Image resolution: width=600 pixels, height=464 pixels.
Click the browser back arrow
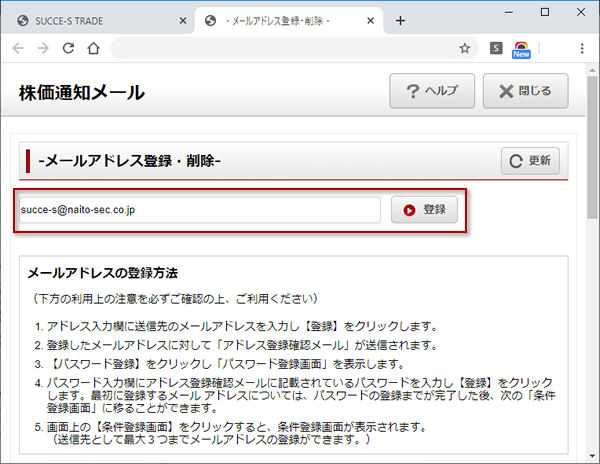click(x=19, y=48)
